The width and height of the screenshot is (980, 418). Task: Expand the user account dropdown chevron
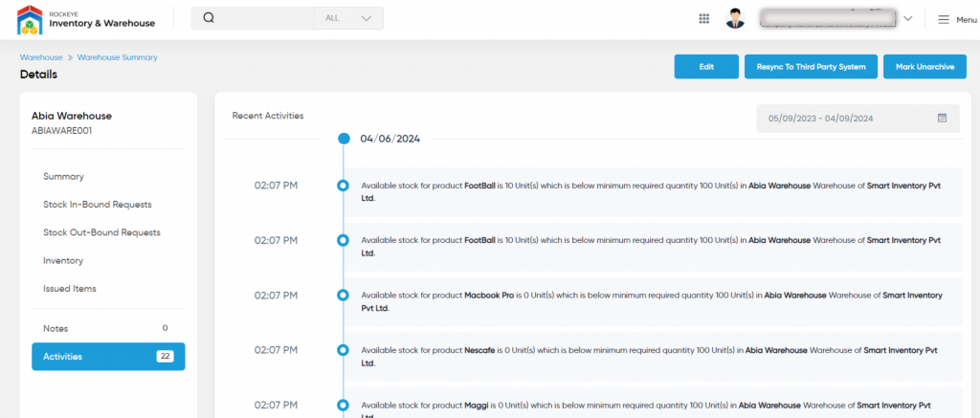(907, 19)
